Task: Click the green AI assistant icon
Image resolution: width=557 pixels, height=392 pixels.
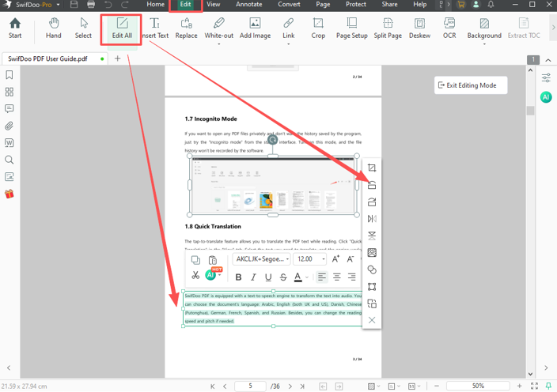Action: 546,97
